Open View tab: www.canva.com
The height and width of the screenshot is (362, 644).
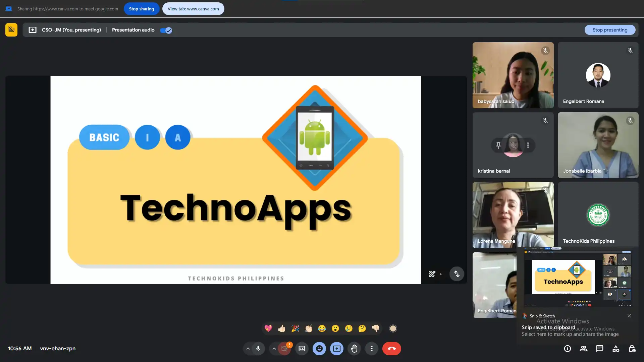pos(193,9)
